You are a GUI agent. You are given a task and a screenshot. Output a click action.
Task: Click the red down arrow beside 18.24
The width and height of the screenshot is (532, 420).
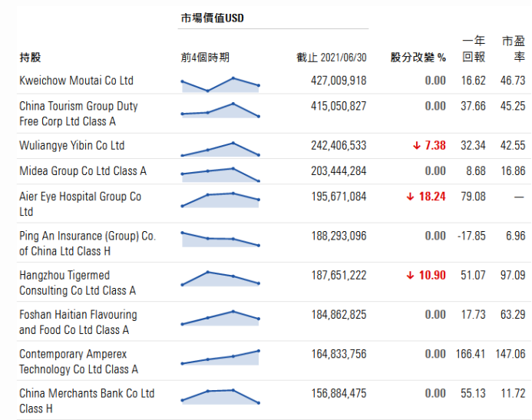(411, 197)
